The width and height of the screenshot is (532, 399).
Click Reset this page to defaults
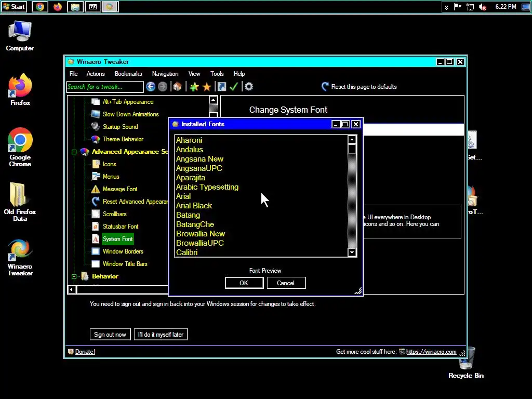coord(359,87)
